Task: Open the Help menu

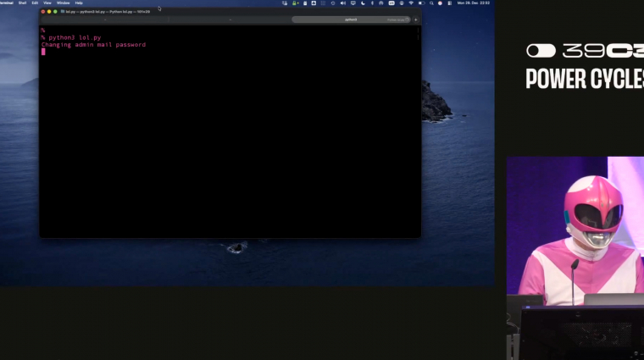Action: pos(79,3)
